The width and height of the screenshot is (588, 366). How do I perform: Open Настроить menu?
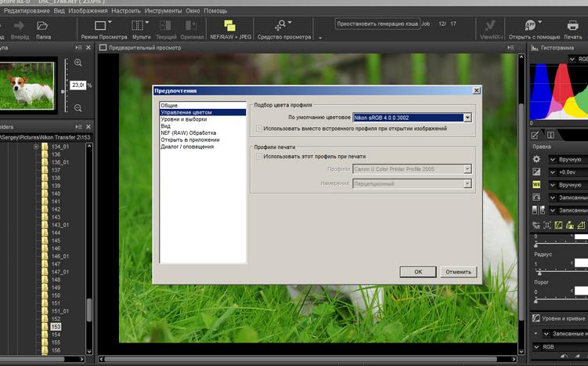tap(126, 11)
